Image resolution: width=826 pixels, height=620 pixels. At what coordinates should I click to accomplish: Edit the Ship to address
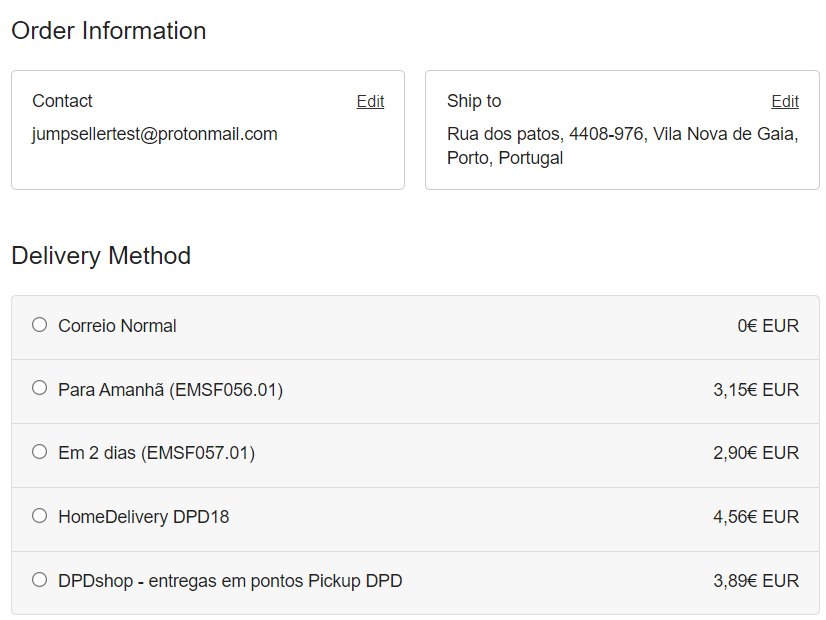point(784,101)
